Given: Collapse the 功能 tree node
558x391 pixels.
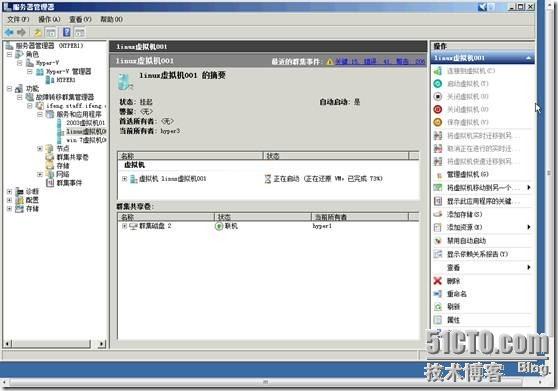Looking at the screenshot, I should point(10,89).
